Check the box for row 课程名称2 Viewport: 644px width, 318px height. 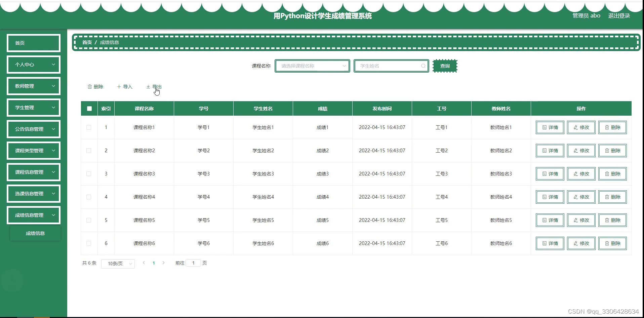(89, 151)
